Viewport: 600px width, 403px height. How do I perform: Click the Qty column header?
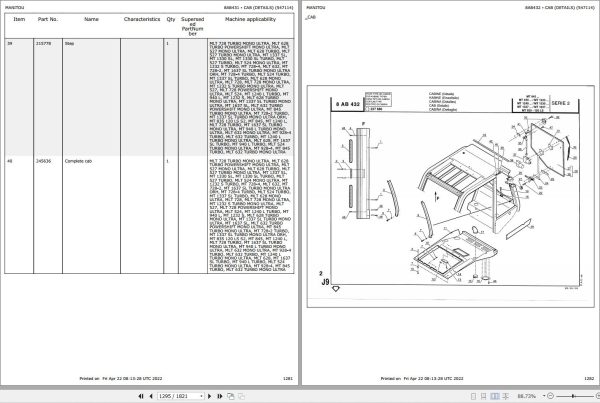coord(171,19)
